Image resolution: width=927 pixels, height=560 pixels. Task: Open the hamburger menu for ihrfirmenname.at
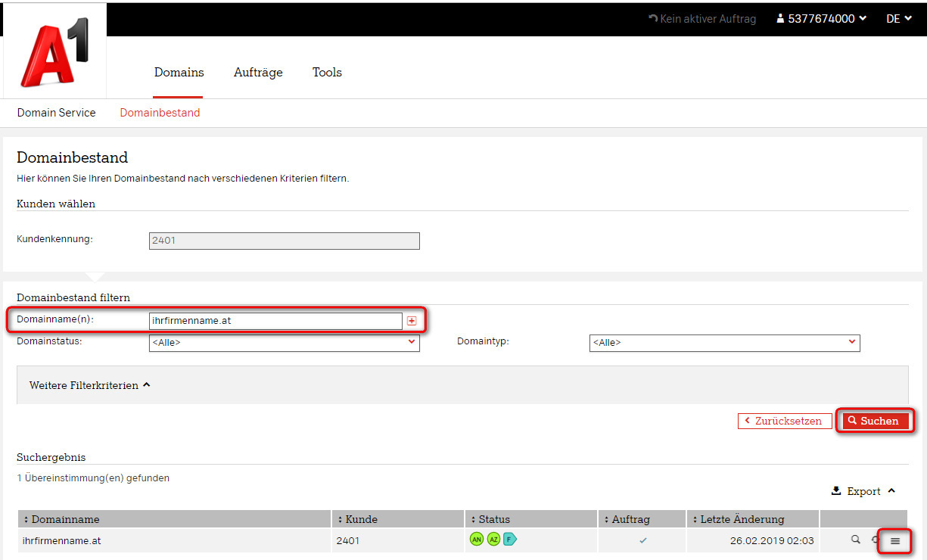point(895,541)
